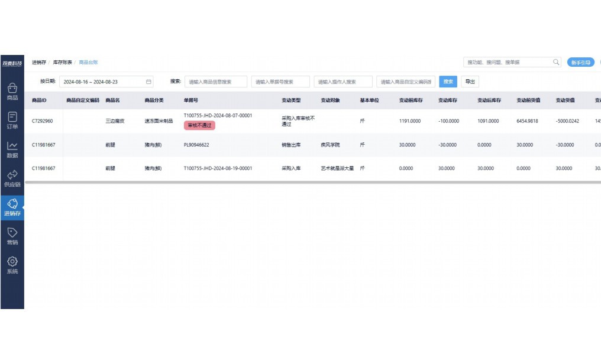Image resolution: width=601 pixels, height=364 pixels.
Task: Click value change -5000.0242
Action: coord(567,121)
